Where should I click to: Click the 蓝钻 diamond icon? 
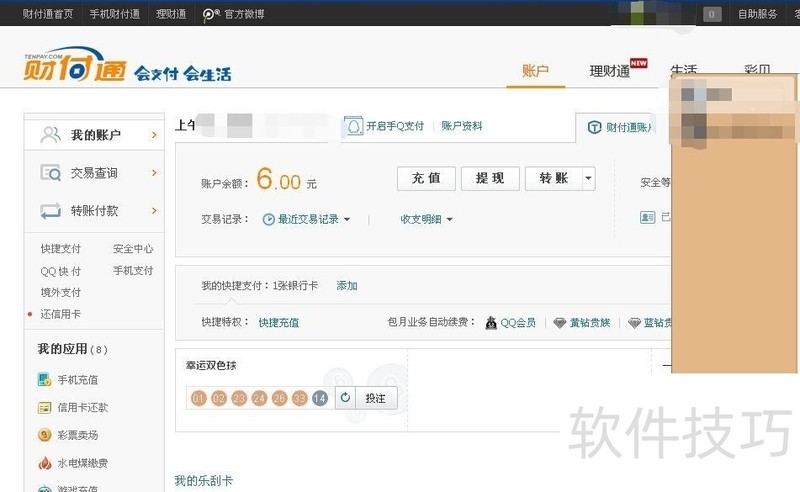pyautogui.click(x=634, y=323)
